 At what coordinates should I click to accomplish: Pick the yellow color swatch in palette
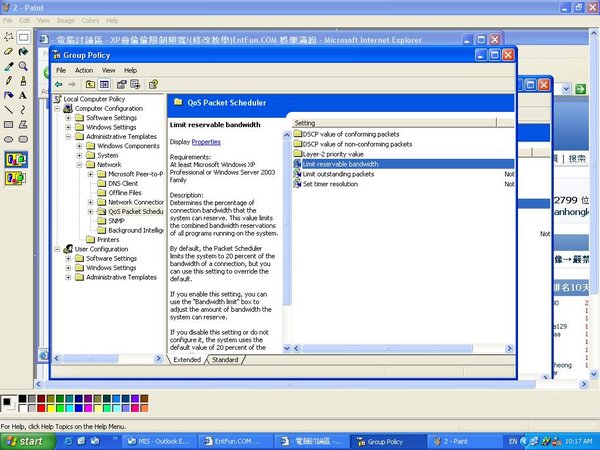coord(51,408)
